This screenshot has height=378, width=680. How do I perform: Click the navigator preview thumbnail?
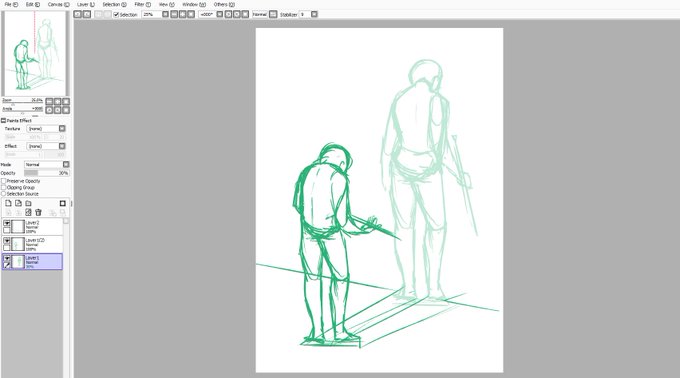34,53
